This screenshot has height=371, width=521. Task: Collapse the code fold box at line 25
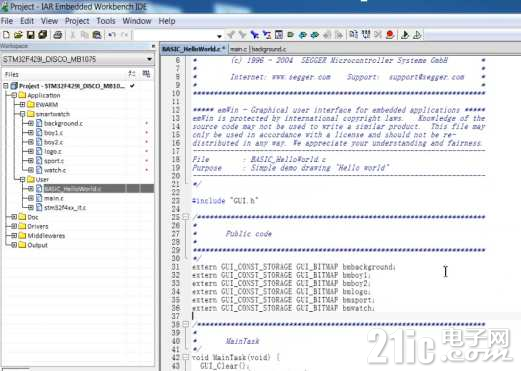tap(186, 217)
